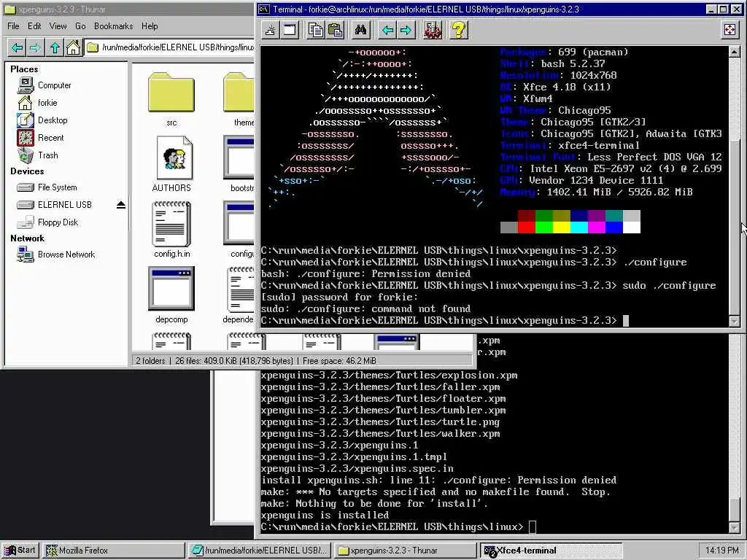Switch to Xfce4-terminal taskbar button

tap(551, 551)
